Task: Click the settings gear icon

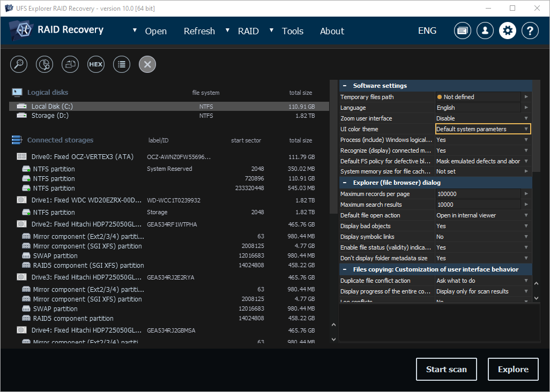Action: point(508,31)
